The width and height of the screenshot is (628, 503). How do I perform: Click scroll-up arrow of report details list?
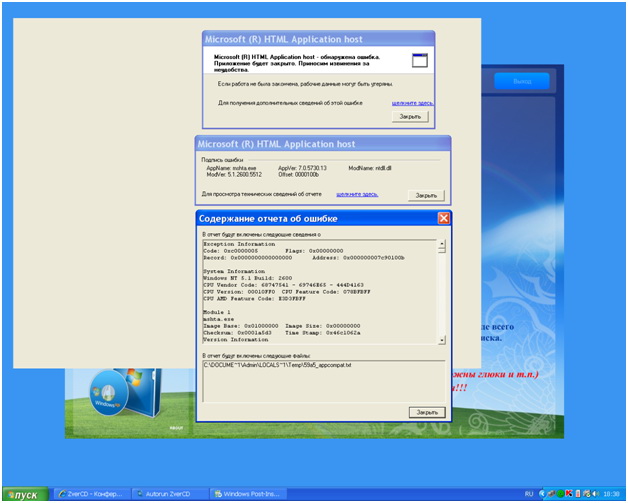coord(442,243)
